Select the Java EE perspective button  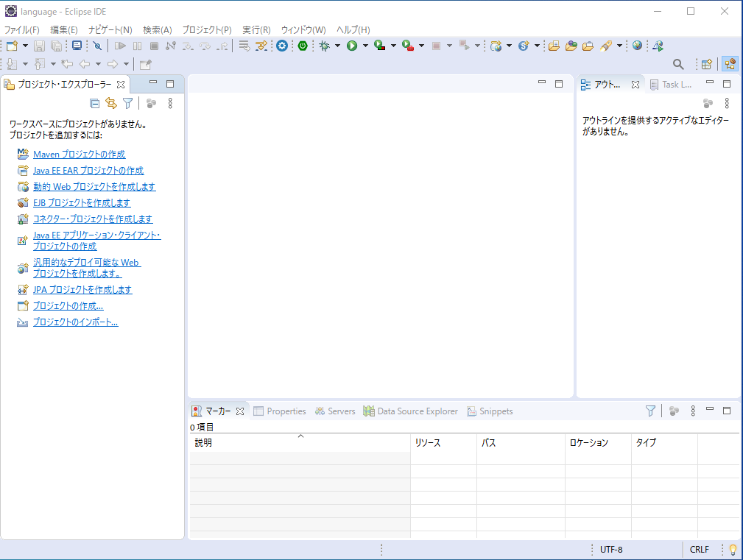(730, 64)
